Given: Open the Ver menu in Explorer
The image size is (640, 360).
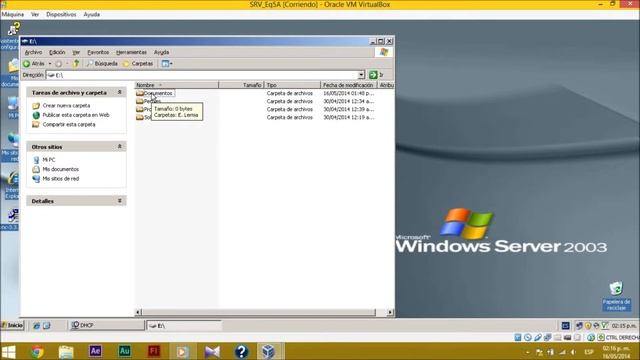Looking at the screenshot, I should pos(76,52).
